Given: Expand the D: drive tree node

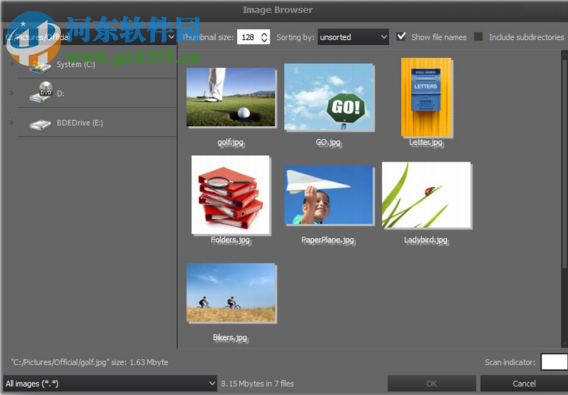Looking at the screenshot, I should point(11,93).
